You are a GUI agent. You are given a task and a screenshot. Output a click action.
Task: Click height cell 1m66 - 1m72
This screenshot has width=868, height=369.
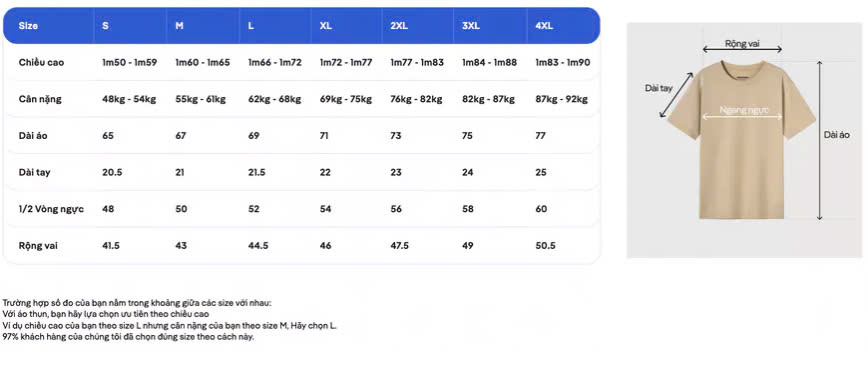(275, 63)
